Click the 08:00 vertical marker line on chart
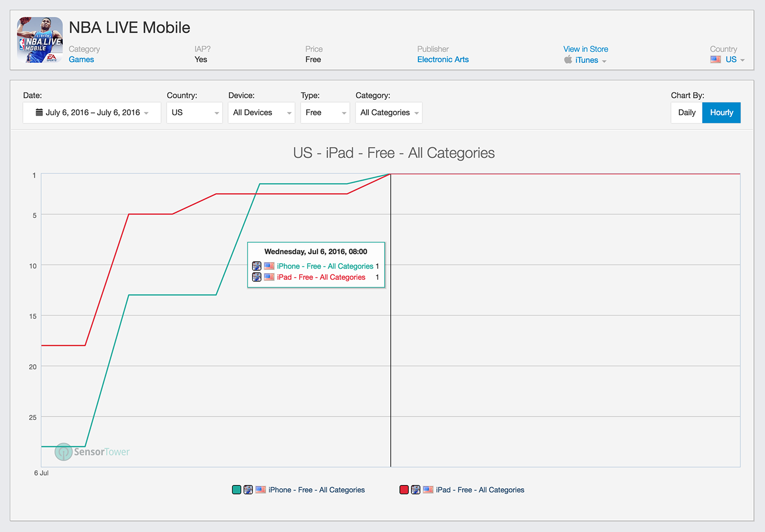The width and height of the screenshot is (765, 532). point(390,320)
